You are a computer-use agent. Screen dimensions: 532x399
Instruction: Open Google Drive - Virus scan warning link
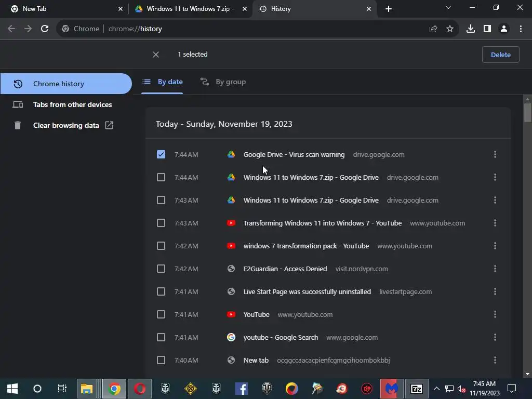point(294,154)
